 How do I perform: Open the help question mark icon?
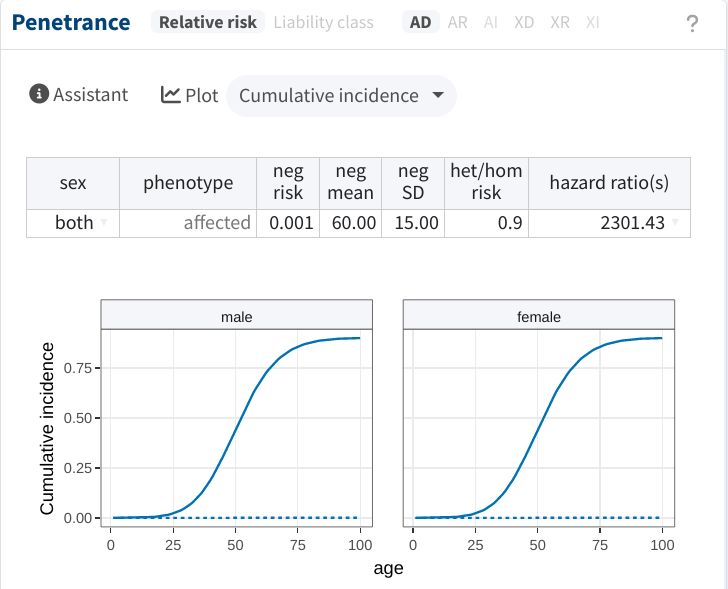(x=692, y=23)
